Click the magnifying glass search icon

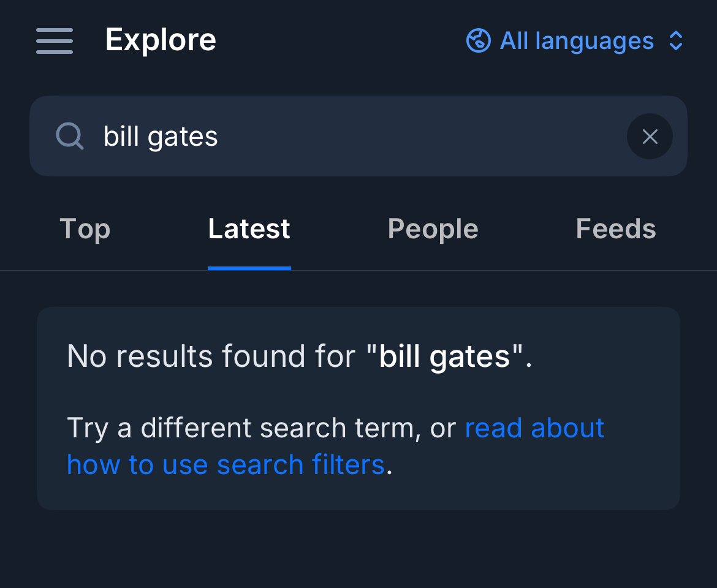69,136
